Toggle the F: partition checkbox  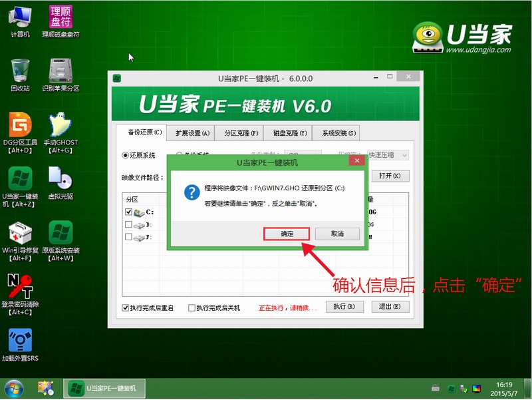click(128, 237)
